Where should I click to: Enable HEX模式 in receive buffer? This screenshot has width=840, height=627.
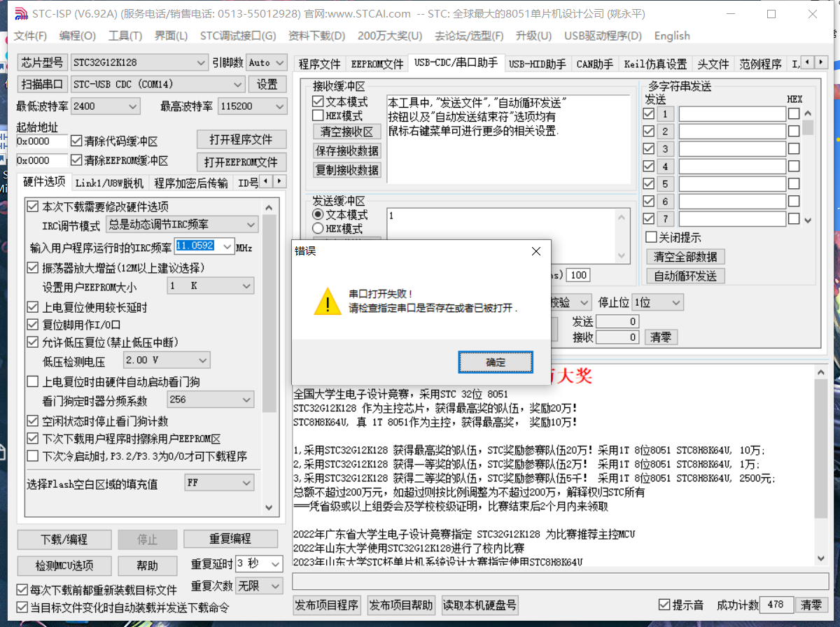tap(318, 115)
